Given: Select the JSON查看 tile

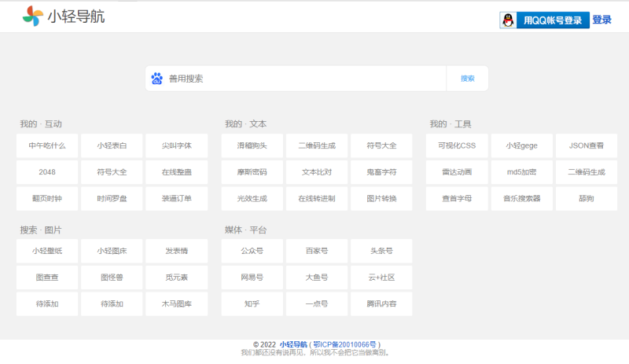Looking at the screenshot, I should pyautogui.click(x=586, y=145).
